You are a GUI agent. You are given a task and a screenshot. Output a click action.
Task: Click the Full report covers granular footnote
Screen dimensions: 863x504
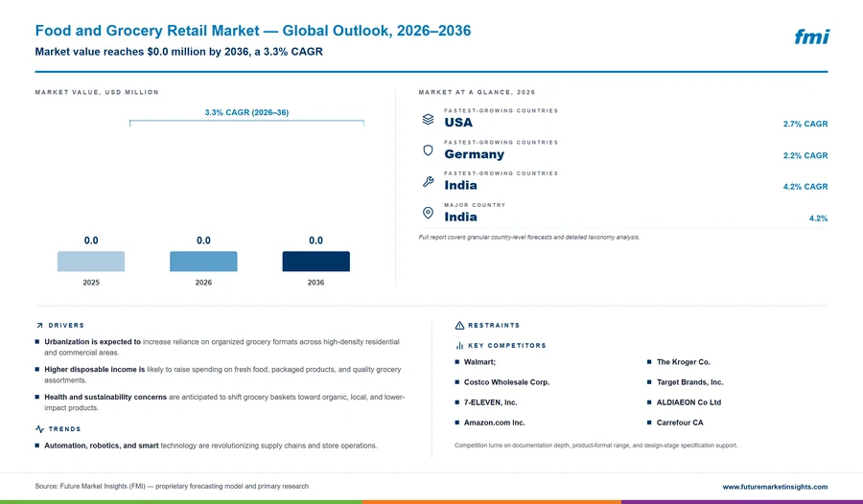coord(529,237)
